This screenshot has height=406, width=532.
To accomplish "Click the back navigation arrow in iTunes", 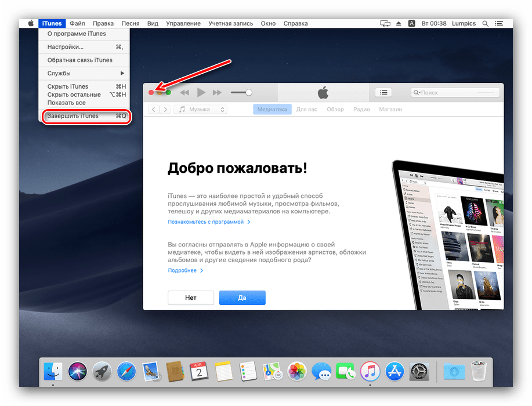I will pyautogui.click(x=154, y=110).
